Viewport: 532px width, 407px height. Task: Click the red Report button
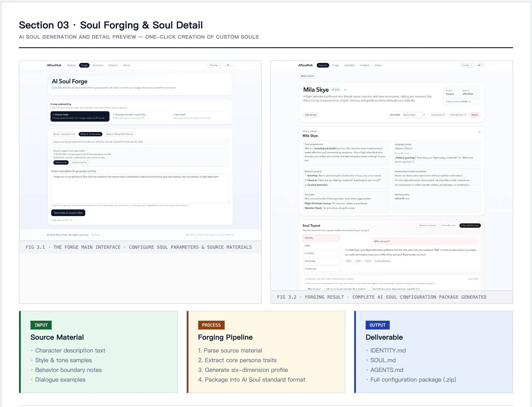(x=475, y=115)
